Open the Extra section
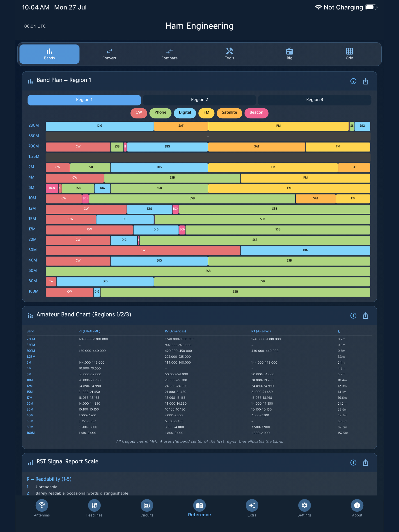Viewport: 399px width, 532px height. coord(252,508)
